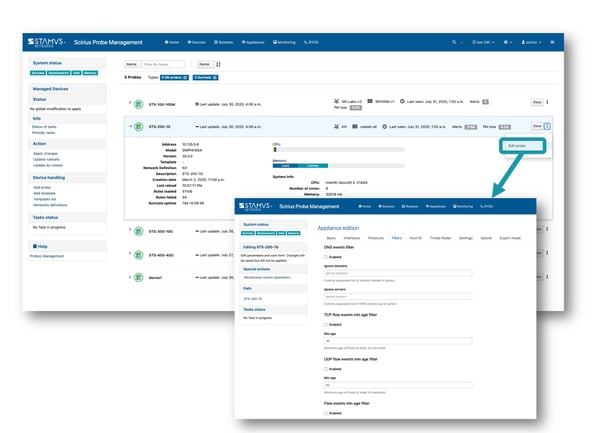Click the grid icon at right end of main navbar
The image size is (600, 433).
point(552,42)
